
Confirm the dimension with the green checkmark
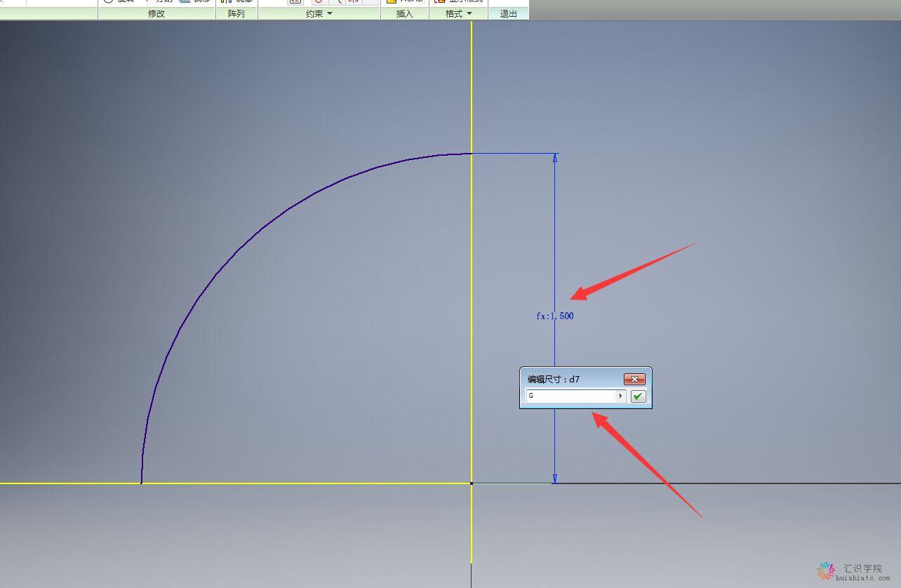tap(638, 396)
